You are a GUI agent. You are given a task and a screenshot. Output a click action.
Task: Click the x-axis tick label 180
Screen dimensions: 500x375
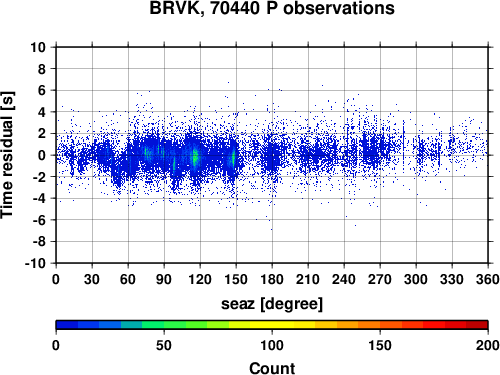[272, 279]
